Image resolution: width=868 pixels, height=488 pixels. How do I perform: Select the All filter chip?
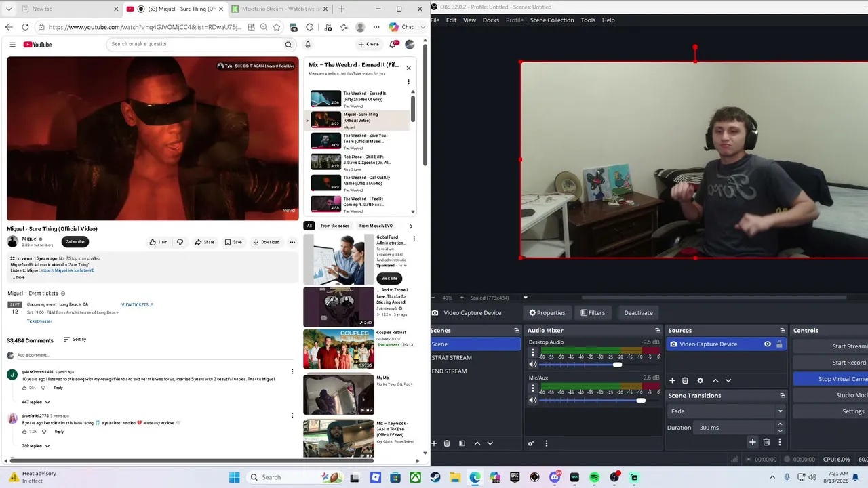pos(309,226)
